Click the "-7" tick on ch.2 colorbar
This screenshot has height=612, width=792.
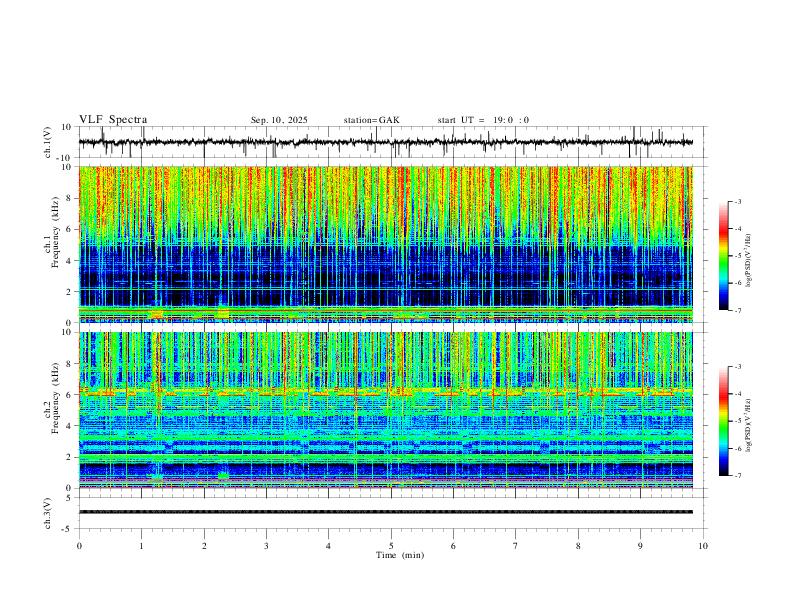[x=738, y=475]
